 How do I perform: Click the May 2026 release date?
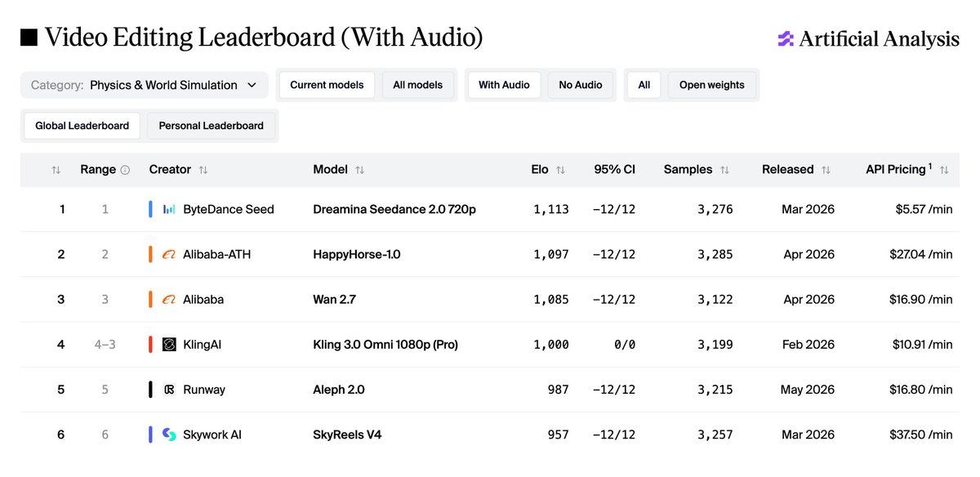coord(808,390)
